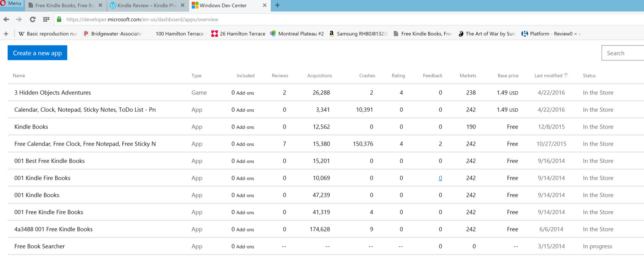The height and width of the screenshot is (256, 644).
Task: Open the Speed Dial grid icon
Action: (x=46, y=19)
